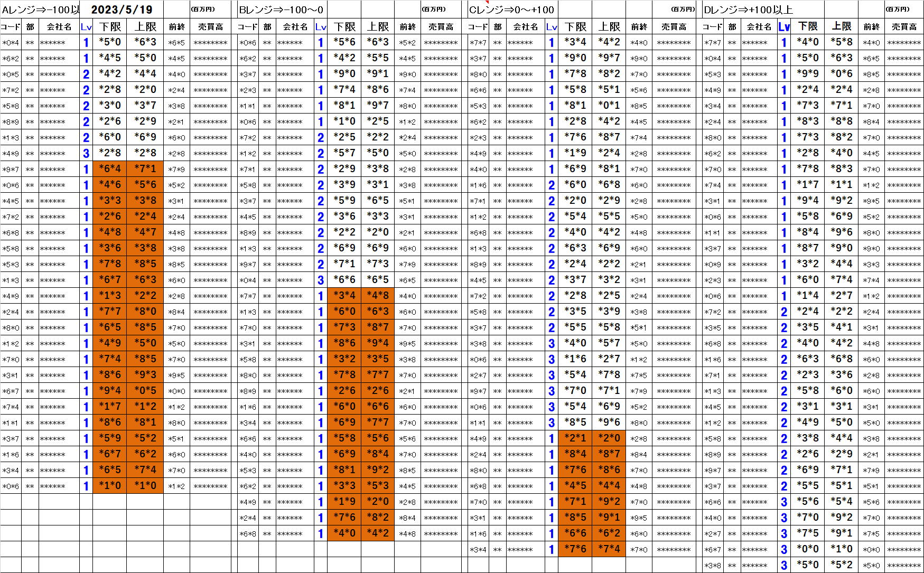Select C range 上限 cell *6*8
The width and height of the screenshot is (924, 573).
[609, 185]
